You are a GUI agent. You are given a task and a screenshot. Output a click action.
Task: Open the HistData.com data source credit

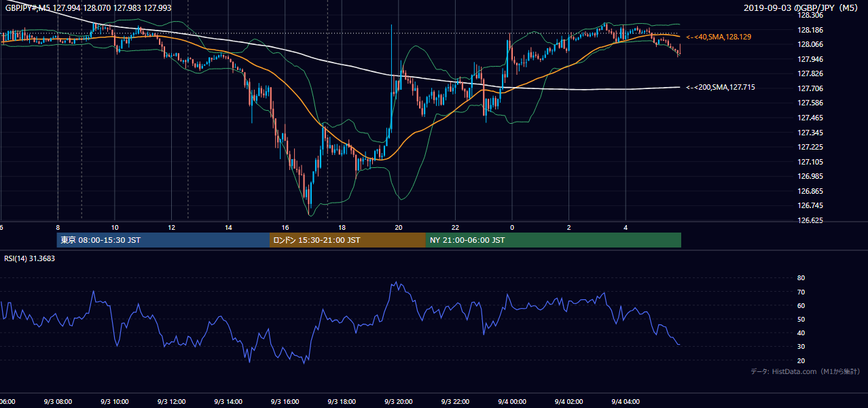[805, 371]
